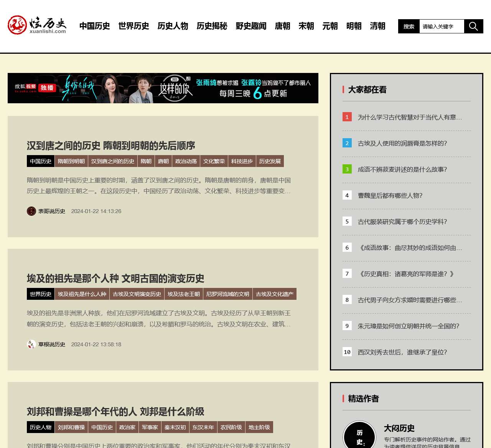Viewport: 491px width, 448px height.
Task: Select the 唐朝 tag under the first article
Action: [163, 161]
